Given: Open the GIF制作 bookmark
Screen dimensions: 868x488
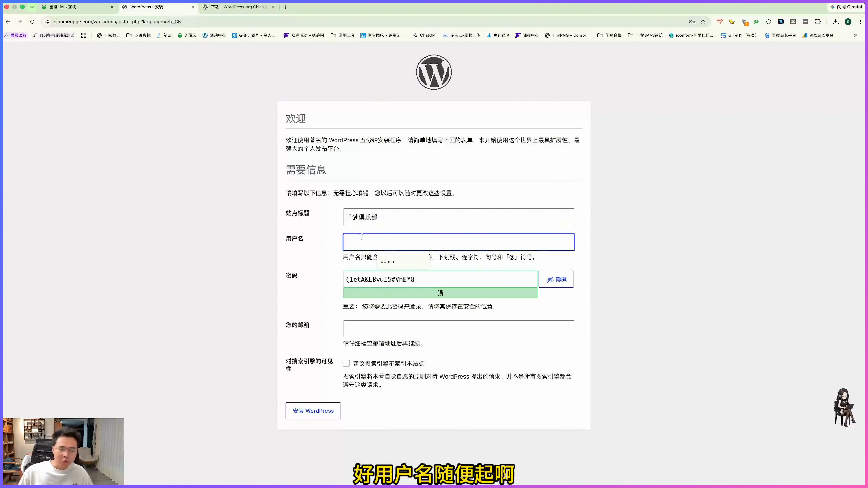Looking at the screenshot, I should [738, 35].
